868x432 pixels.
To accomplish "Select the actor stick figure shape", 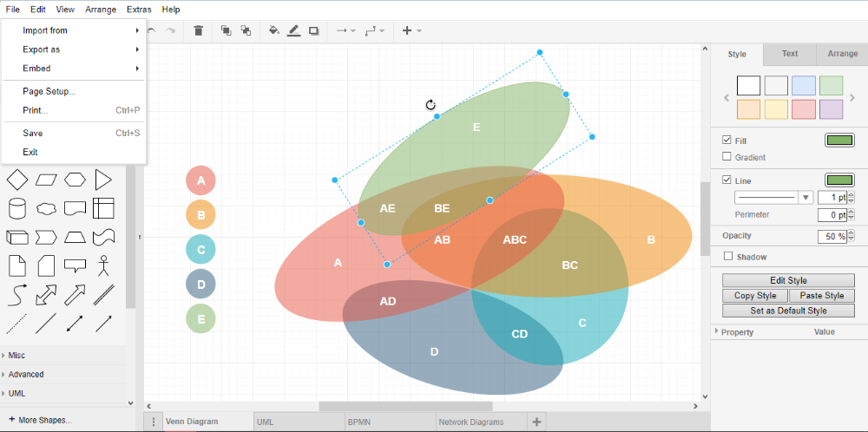I will [x=103, y=266].
